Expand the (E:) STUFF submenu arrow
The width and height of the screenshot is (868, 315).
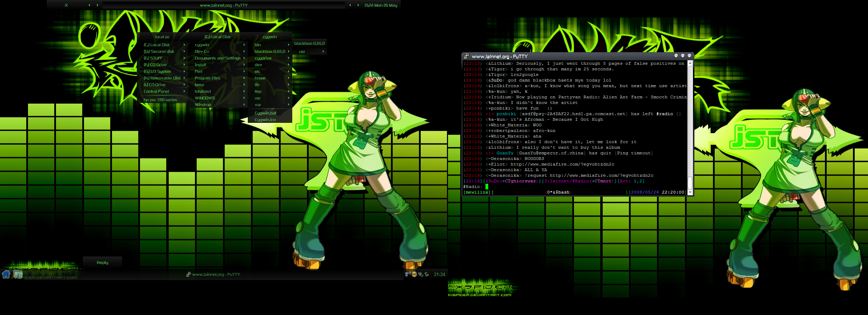tap(184, 58)
